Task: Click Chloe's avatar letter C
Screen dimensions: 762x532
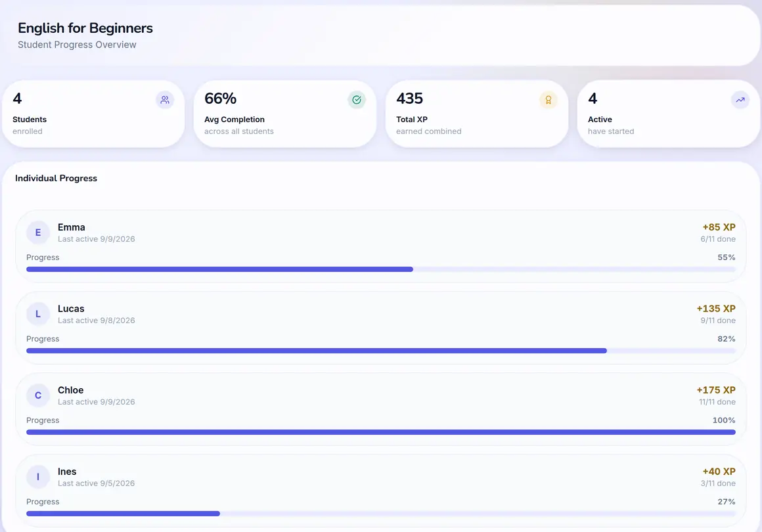Action: point(38,395)
